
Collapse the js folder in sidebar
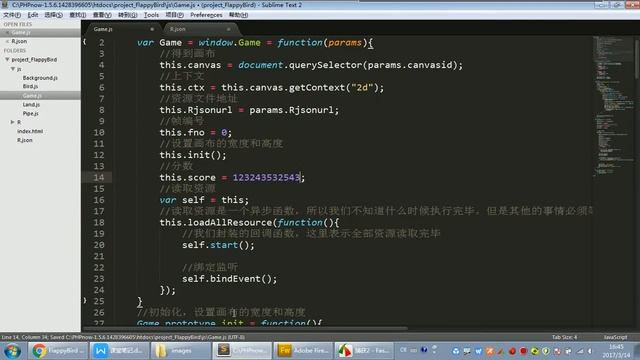pyautogui.click(x=13, y=69)
